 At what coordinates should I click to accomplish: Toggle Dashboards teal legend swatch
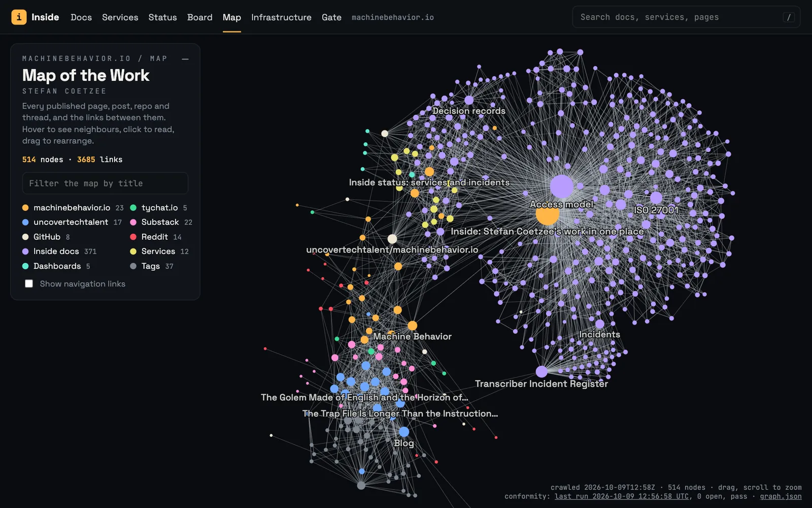click(25, 266)
